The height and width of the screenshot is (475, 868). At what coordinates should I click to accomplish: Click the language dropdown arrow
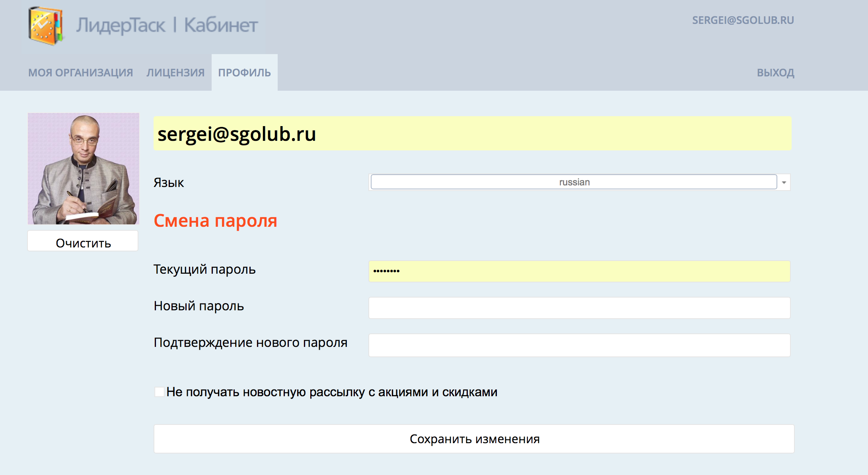[784, 183]
